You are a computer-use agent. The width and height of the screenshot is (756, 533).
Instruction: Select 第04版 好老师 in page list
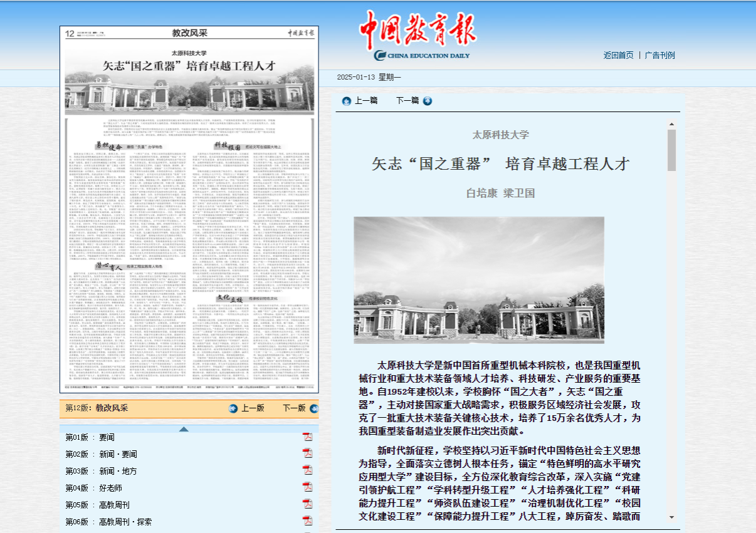(x=93, y=488)
